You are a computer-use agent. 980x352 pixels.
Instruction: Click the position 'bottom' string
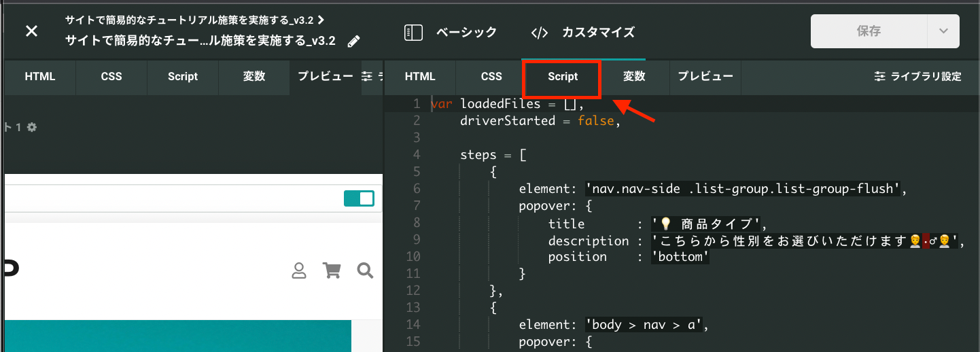pos(680,257)
